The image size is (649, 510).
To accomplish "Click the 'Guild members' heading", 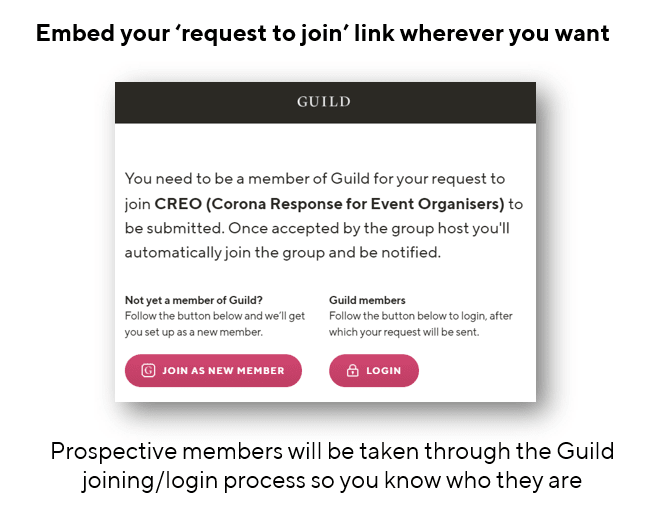I will pos(367,300).
